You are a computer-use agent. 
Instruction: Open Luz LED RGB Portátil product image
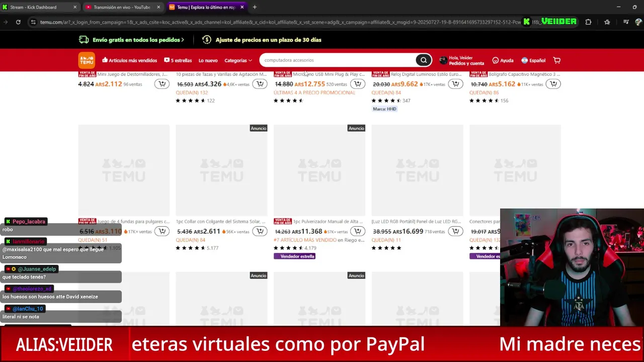417,170
